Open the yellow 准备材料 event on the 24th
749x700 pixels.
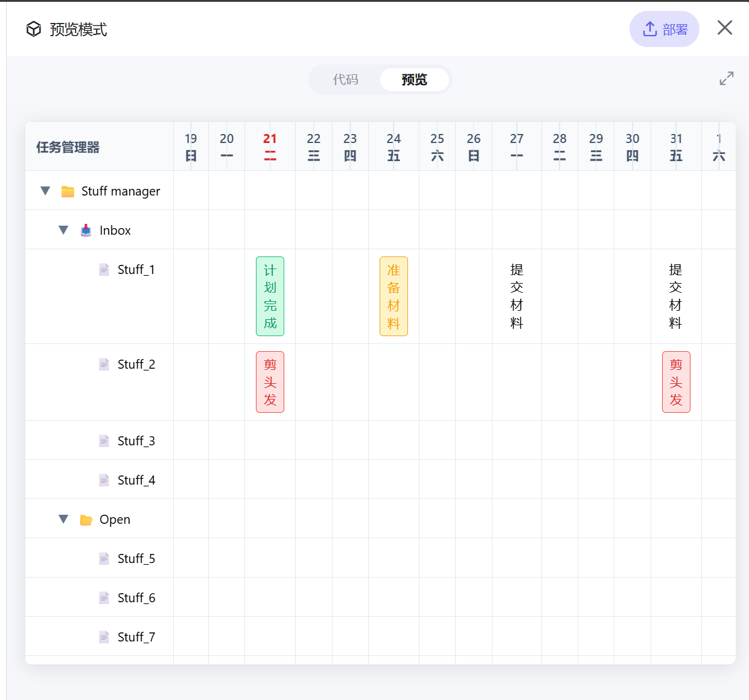(x=394, y=296)
